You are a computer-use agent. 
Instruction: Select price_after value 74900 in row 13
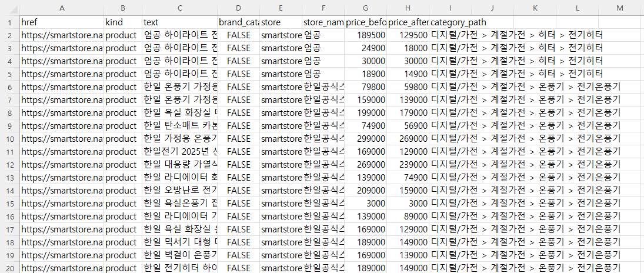coord(408,178)
